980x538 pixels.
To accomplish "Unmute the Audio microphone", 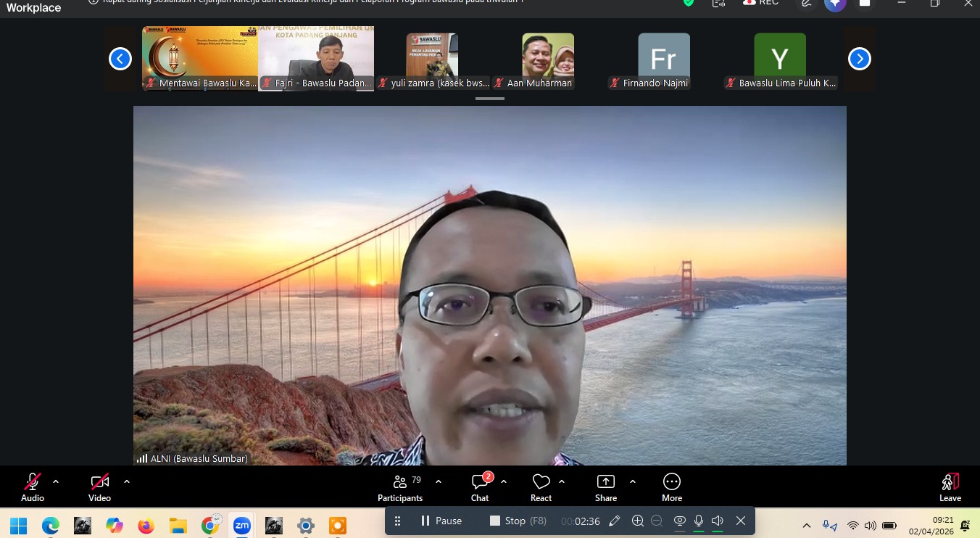I will (x=33, y=487).
